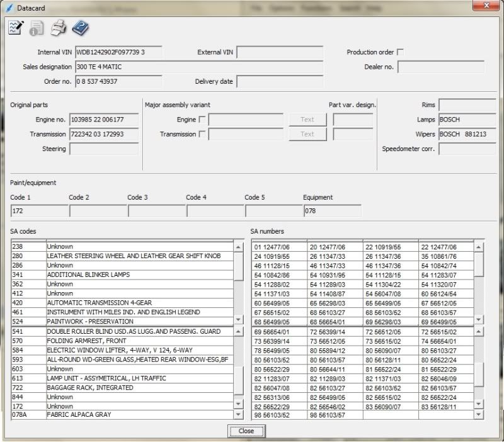
Task: Click the Dealer no. field
Action: click(x=441, y=67)
